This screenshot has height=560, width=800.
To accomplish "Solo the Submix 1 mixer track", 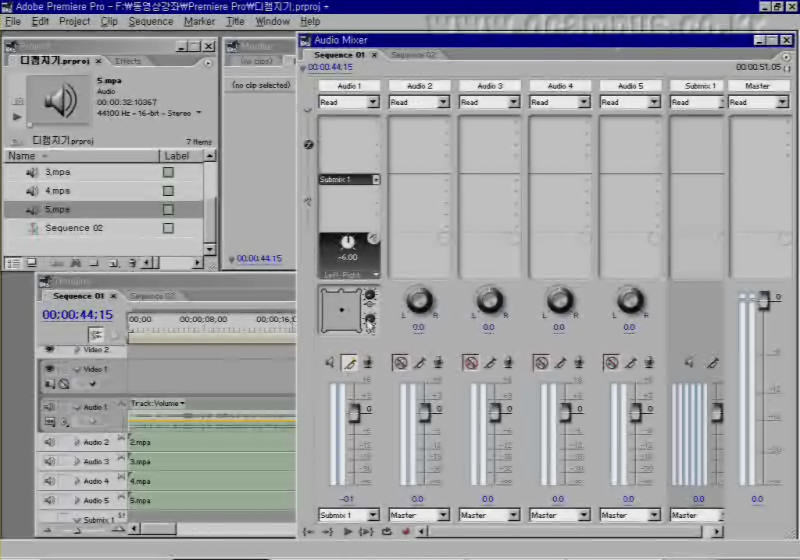I will [713, 363].
